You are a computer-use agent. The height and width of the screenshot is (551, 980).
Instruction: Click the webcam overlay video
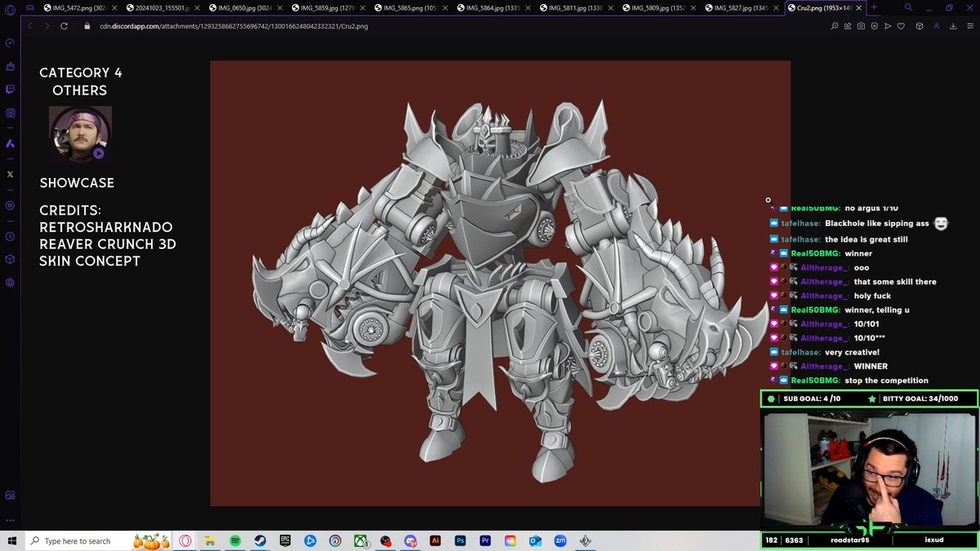(x=871, y=469)
